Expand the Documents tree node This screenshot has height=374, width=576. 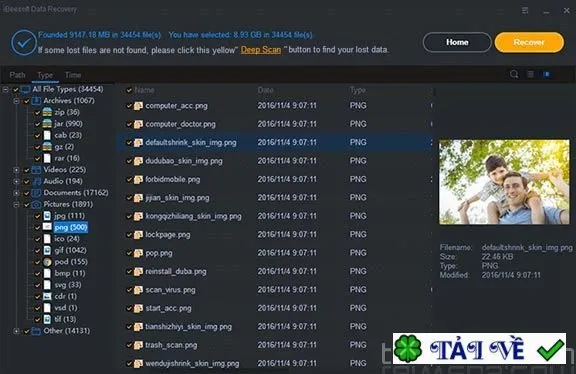coord(16,193)
